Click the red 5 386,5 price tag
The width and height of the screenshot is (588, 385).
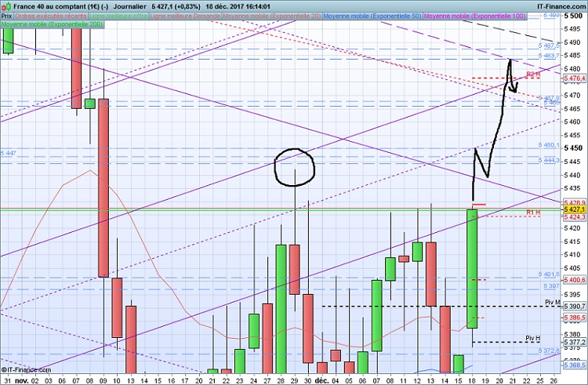[x=574, y=318]
